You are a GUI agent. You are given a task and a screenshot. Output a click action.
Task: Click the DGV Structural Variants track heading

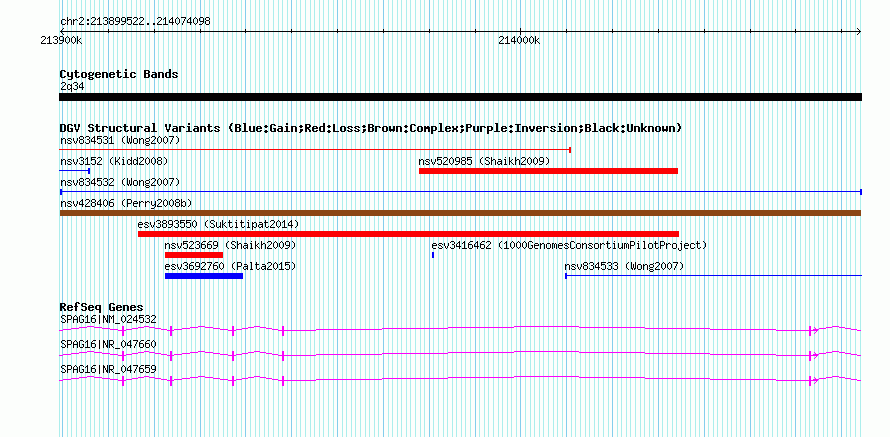pyautogui.click(x=371, y=128)
